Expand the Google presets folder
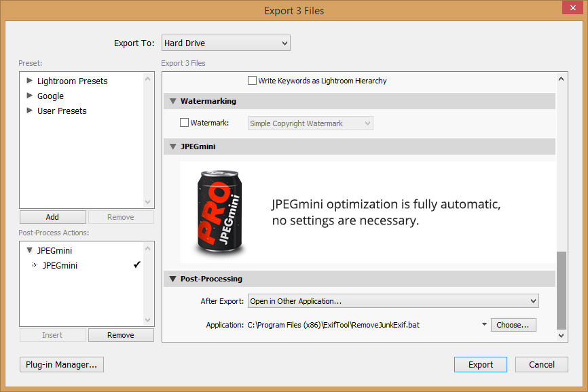Screen dimensions: 588x392 (30, 96)
